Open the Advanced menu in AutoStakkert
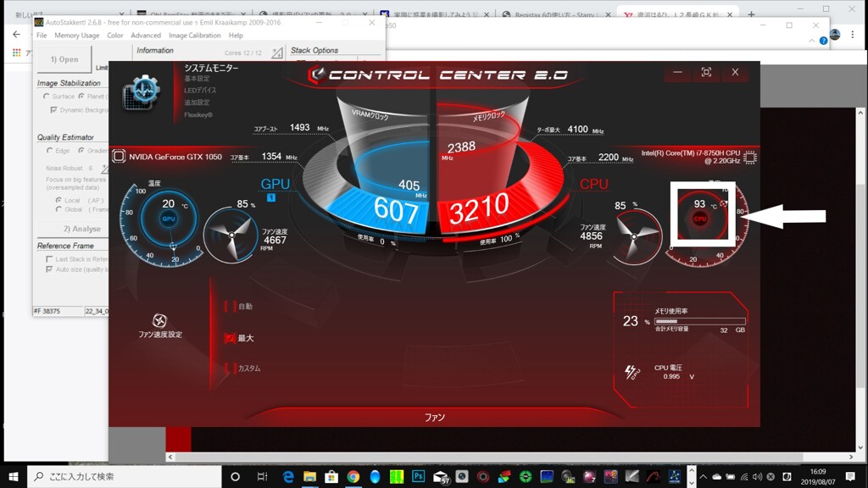Viewport: 868px width, 488px height. pyautogui.click(x=146, y=36)
